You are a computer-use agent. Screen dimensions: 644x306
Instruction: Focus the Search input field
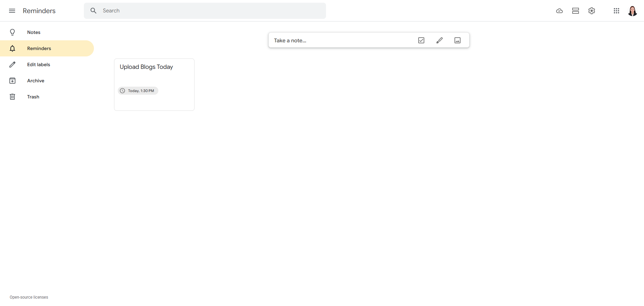[x=212, y=11]
